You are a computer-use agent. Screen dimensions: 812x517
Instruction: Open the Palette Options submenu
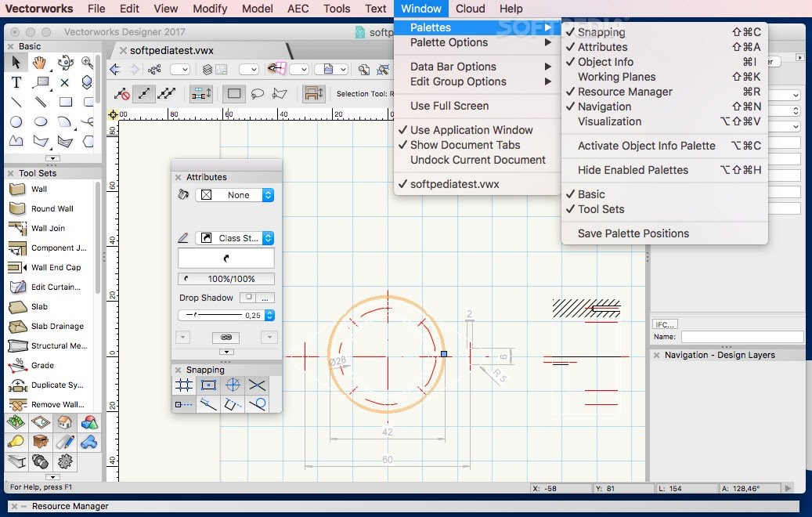pos(478,42)
